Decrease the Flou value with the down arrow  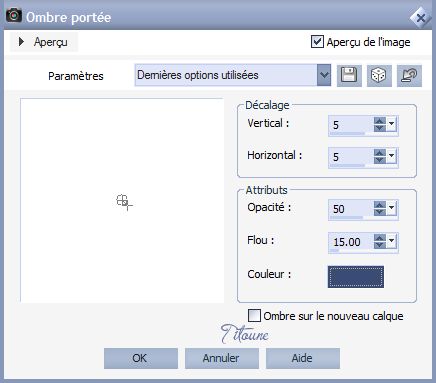pyautogui.click(x=380, y=245)
